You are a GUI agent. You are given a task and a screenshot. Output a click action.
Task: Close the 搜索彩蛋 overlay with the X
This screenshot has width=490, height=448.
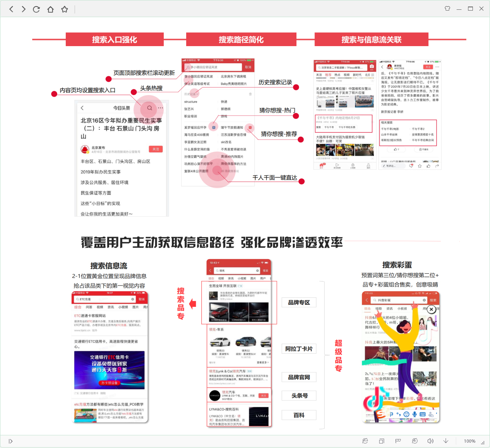point(431,310)
